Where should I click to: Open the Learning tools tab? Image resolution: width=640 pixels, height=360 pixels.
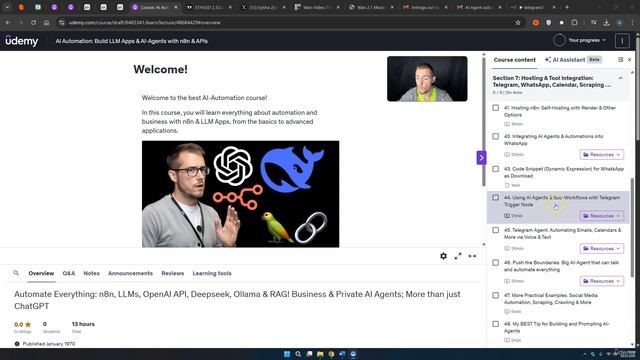[x=212, y=273]
